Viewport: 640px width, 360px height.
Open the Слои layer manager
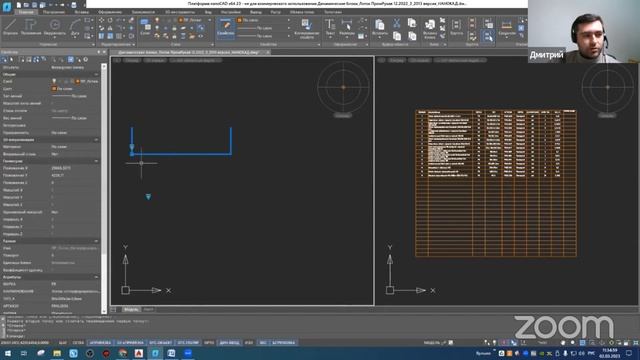tap(145, 27)
